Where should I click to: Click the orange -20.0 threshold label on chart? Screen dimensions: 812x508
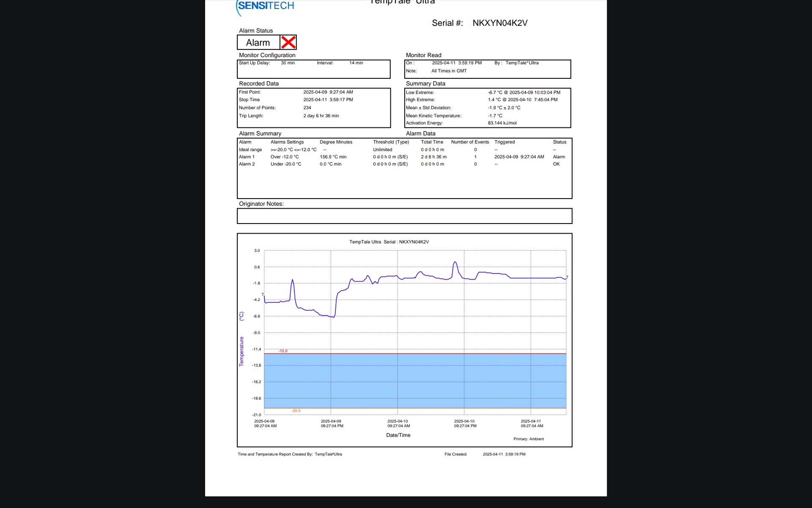(x=296, y=411)
